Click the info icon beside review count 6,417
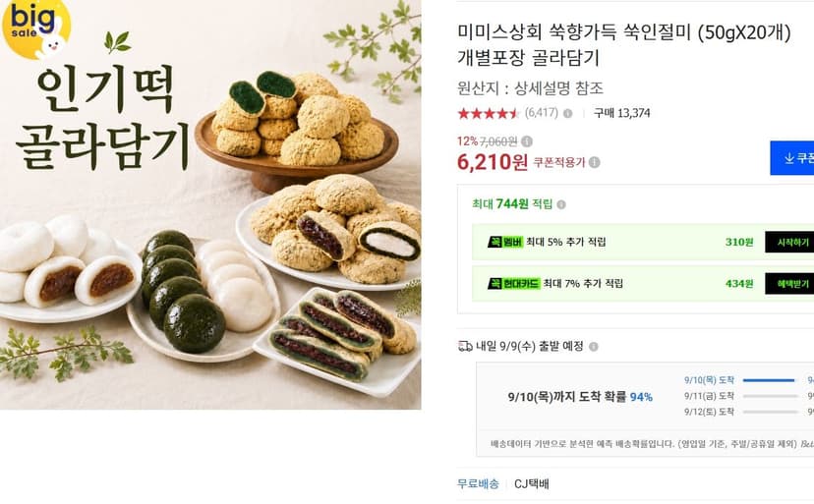The width and height of the screenshot is (814, 504). 568,113
